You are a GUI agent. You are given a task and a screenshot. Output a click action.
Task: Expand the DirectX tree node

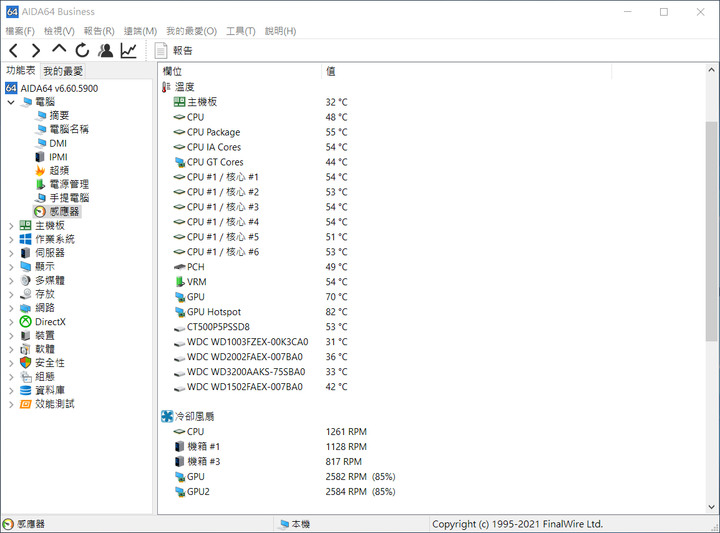11,322
